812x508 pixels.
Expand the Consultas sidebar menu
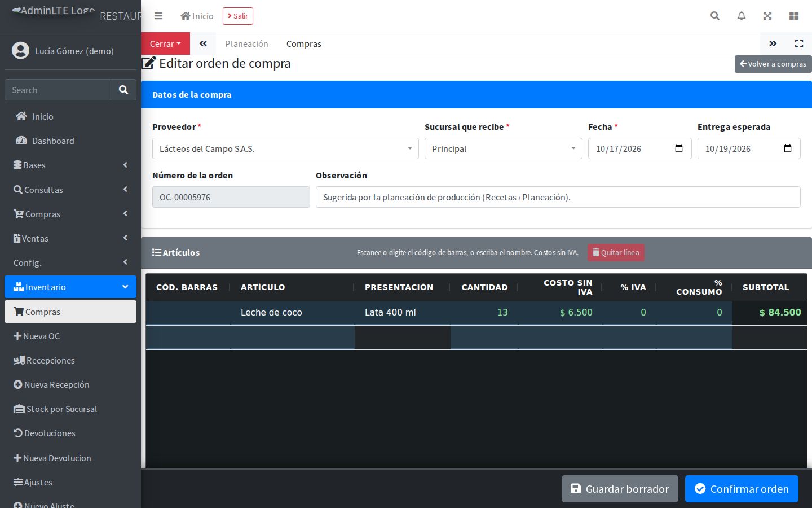tap(70, 190)
